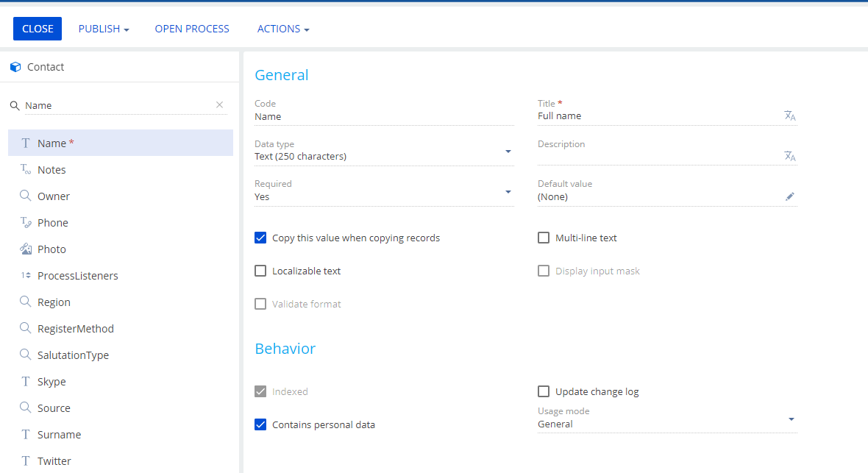This screenshot has width=868, height=473.
Task: Click the Photo column image icon
Action: pos(26,249)
